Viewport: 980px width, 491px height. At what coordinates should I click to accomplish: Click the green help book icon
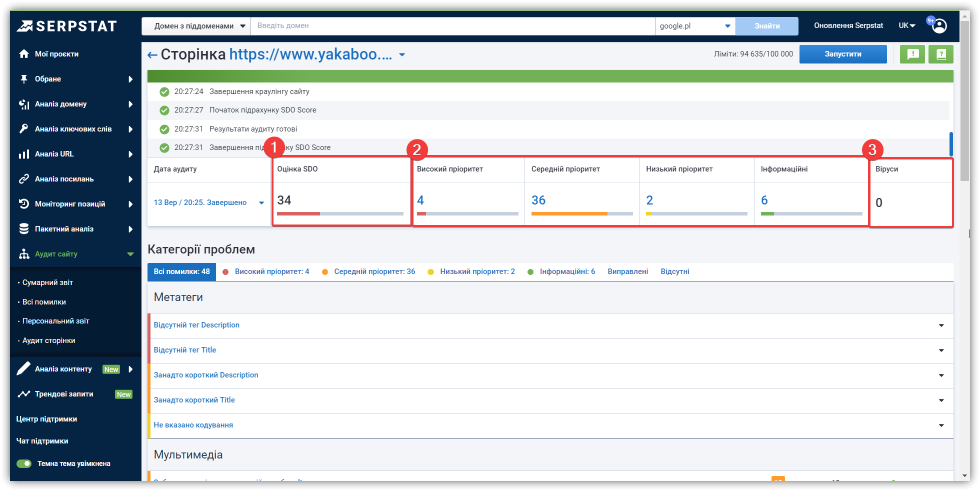[941, 54]
